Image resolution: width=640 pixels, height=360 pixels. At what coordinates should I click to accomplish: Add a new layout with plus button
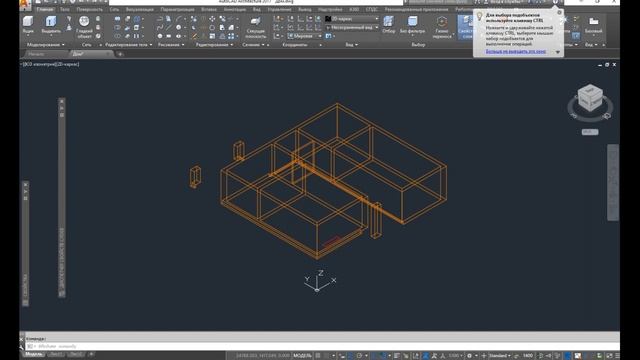pyautogui.click(x=91, y=354)
